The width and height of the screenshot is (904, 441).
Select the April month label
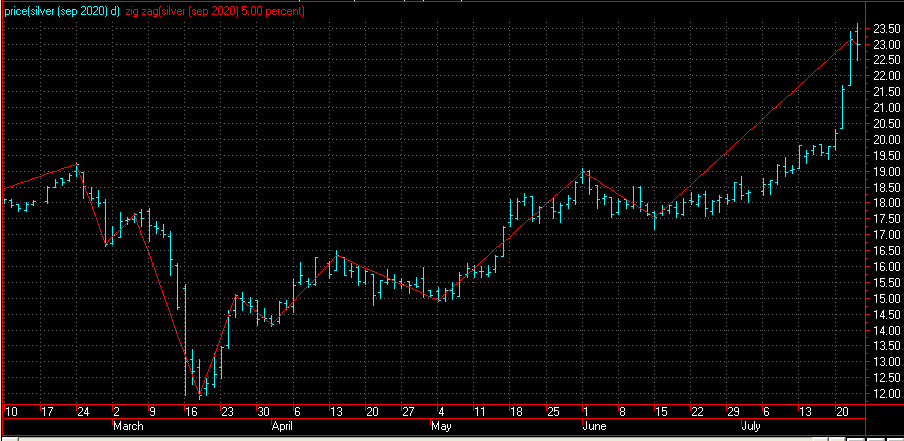(282, 427)
